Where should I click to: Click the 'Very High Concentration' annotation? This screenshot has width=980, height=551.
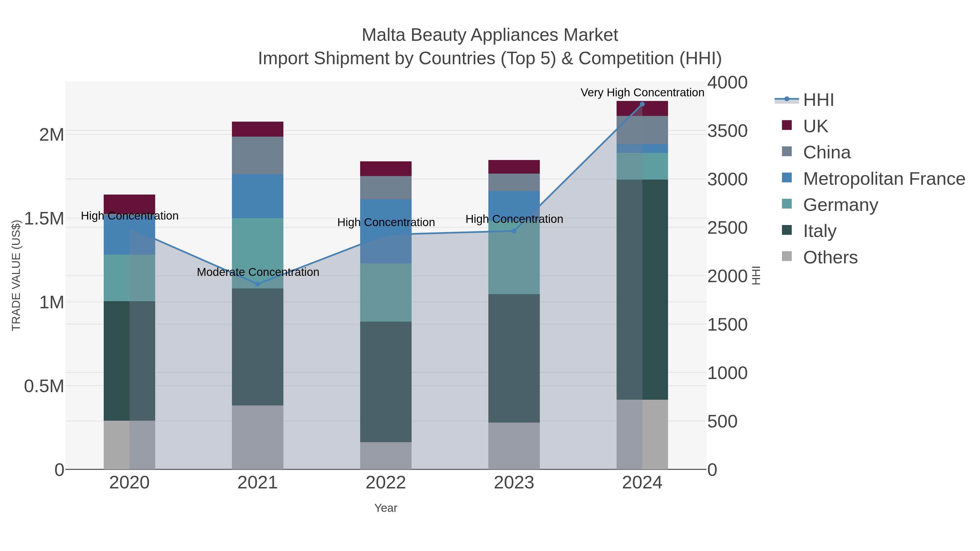coord(642,93)
